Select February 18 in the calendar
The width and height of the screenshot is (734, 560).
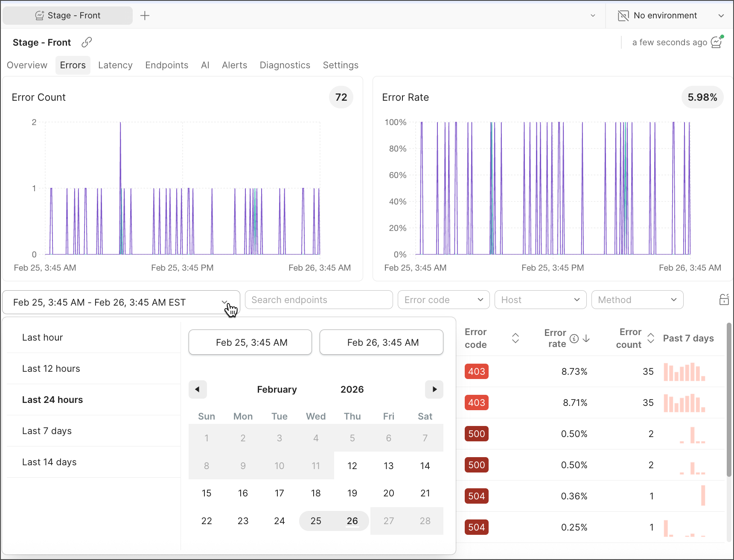coord(316,493)
